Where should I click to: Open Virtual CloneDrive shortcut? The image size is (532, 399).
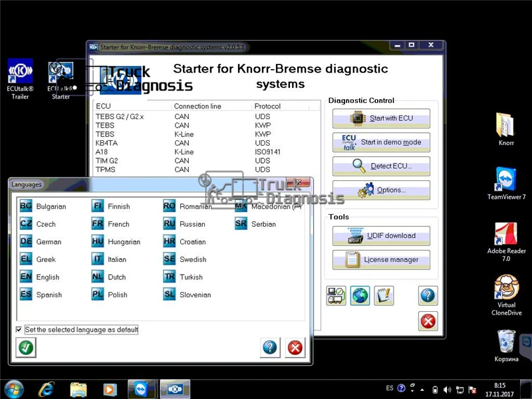click(506, 295)
